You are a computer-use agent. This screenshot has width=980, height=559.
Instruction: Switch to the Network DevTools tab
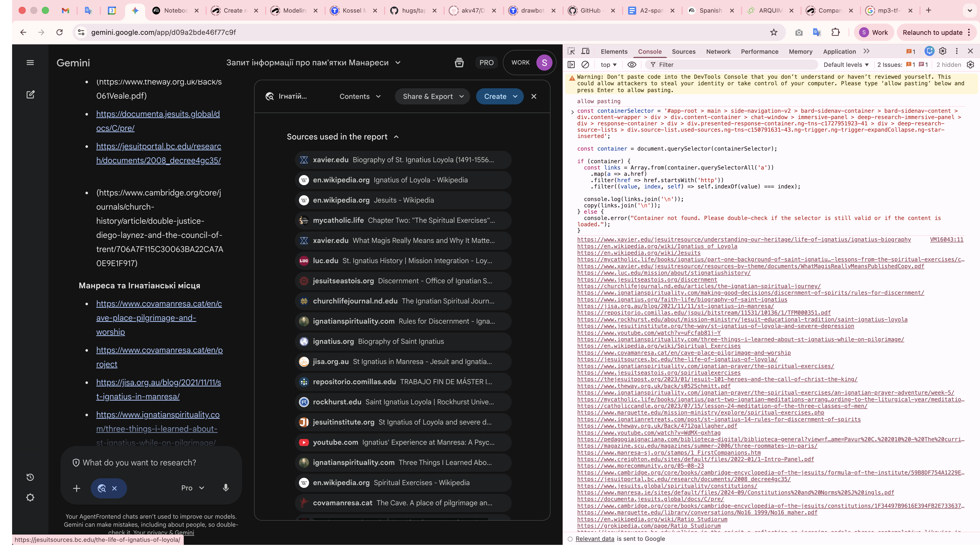click(718, 51)
